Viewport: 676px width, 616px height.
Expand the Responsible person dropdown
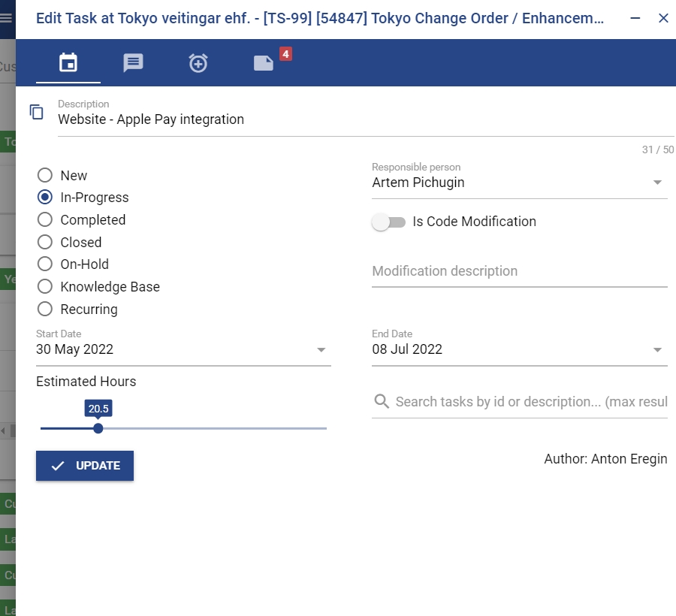tap(657, 183)
